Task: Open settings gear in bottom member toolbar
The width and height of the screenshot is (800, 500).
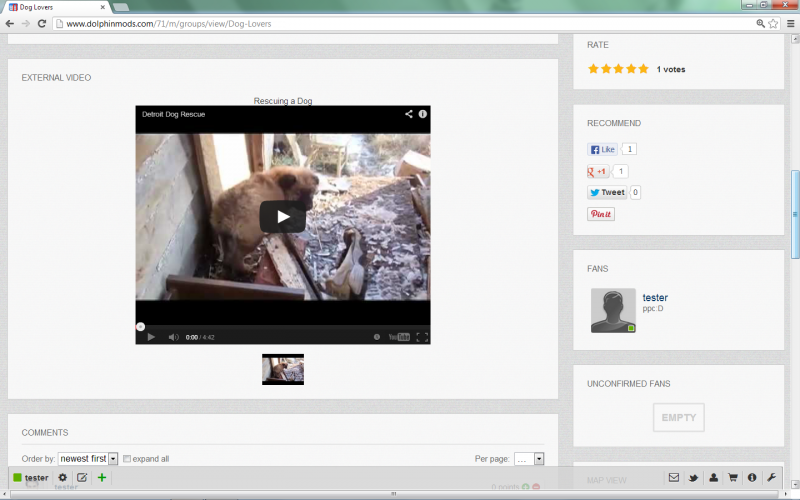Action: [x=62, y=478]
